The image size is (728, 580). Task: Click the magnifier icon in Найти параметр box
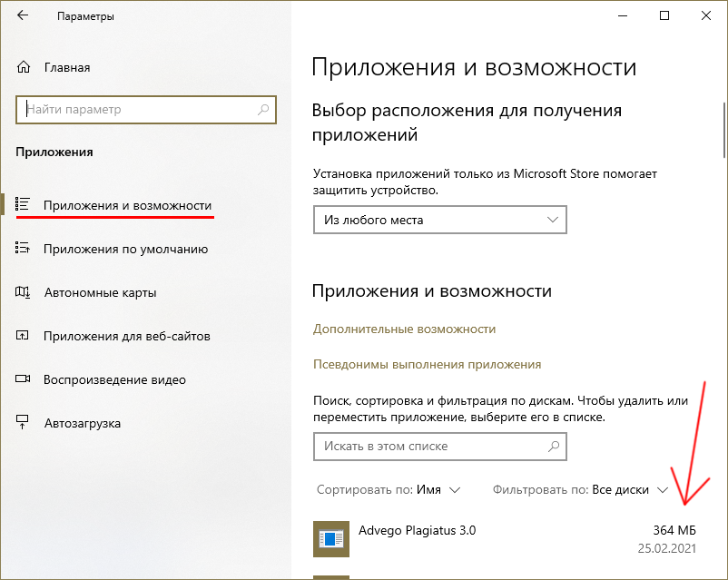click(x=264, y=110)
